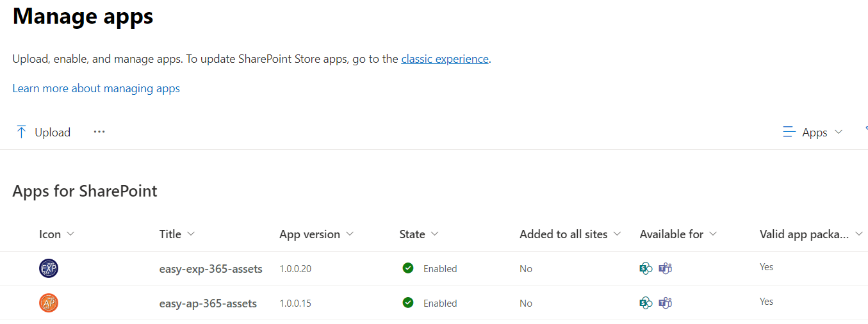The height and width of the screenshot is (324, 868).
Task: Click Enabled state text for easy-exp-365-assets
Action: pyautogui.click(x=440, y=269)
